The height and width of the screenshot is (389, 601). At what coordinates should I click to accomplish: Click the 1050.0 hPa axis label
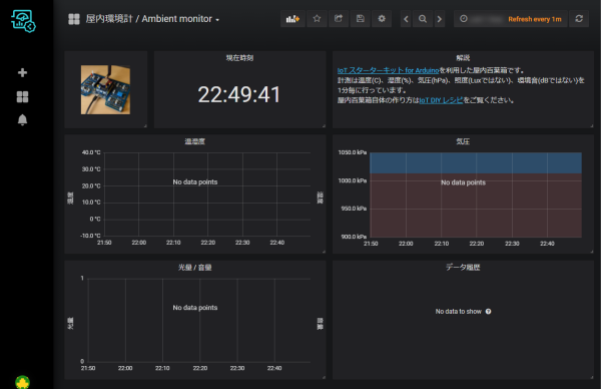(x=352, y=153)
